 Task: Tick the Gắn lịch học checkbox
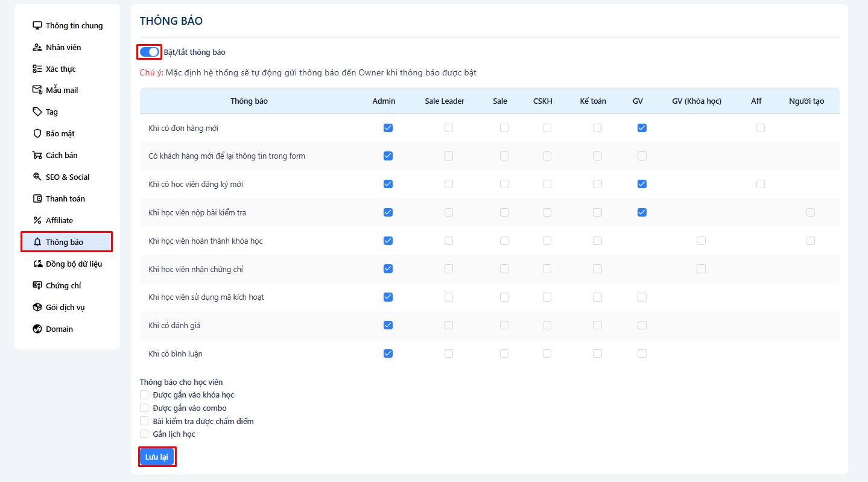pyautogui.click(x=144, y=434)
